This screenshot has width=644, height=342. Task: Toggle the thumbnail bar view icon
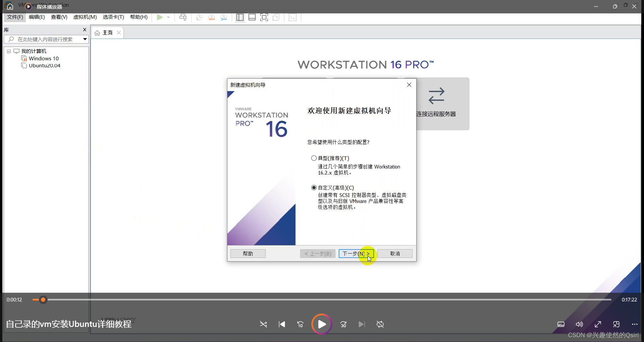(252, 17)
